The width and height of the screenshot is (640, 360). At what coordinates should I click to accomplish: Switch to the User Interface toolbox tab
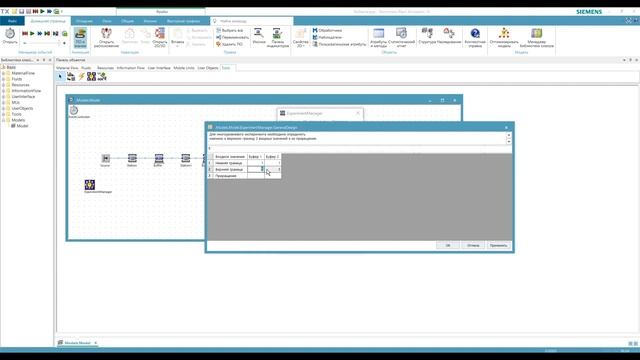point(159,68)
